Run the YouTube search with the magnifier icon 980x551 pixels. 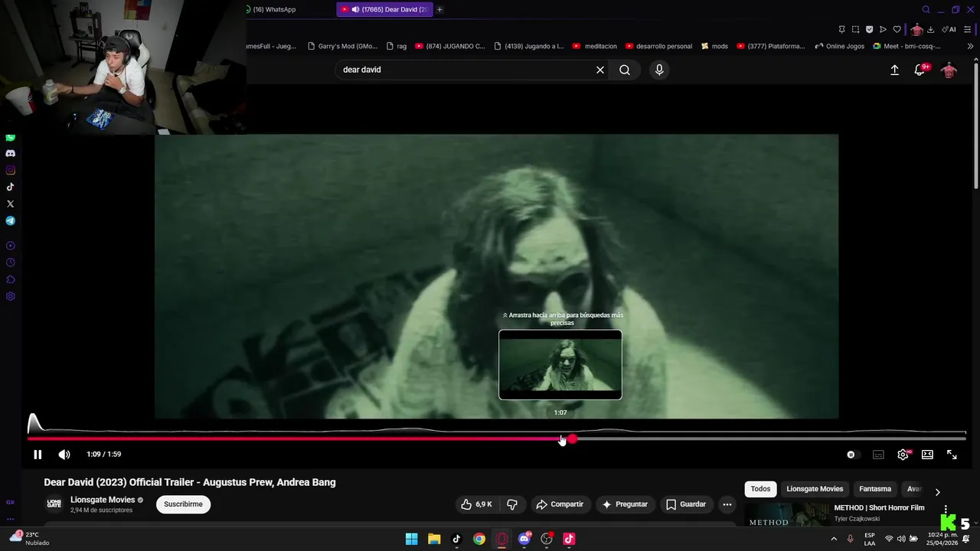(625, 70)
